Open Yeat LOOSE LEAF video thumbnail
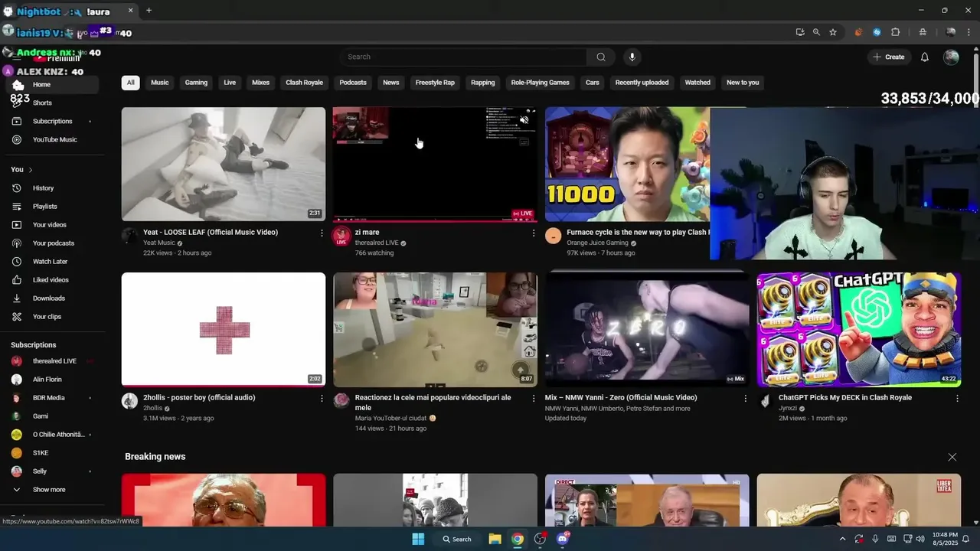The height and width of the screenshot is (551, 980). click(224, 165)
